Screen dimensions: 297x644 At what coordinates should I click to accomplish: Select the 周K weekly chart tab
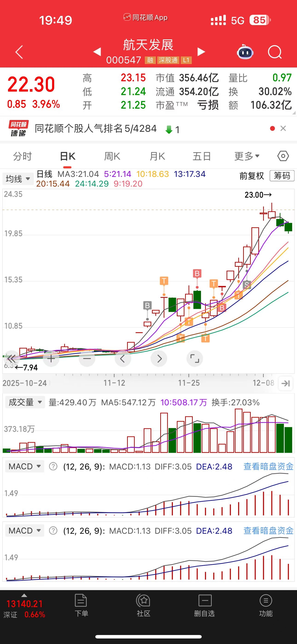tap(112, 156)
